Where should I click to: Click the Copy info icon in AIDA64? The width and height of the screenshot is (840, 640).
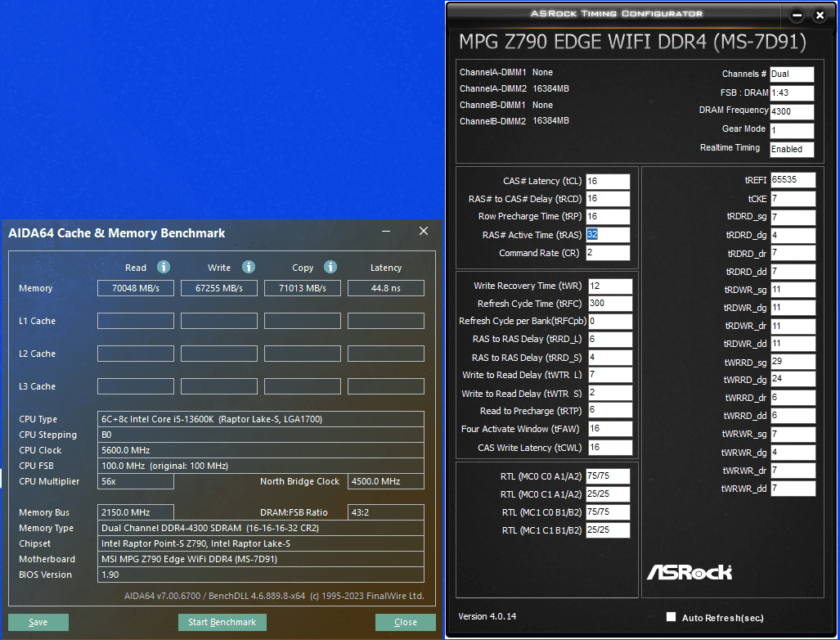[330, 267]
